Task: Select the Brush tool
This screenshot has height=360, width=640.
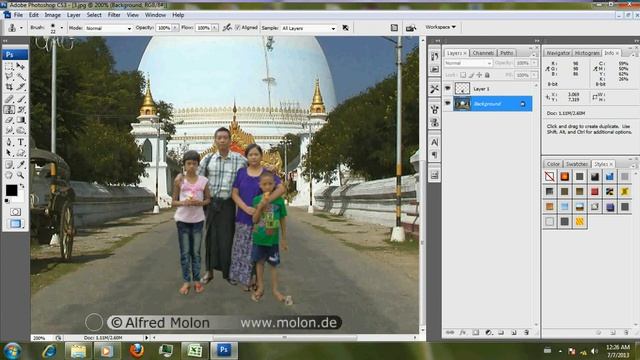Action: [x=20, y=99]
